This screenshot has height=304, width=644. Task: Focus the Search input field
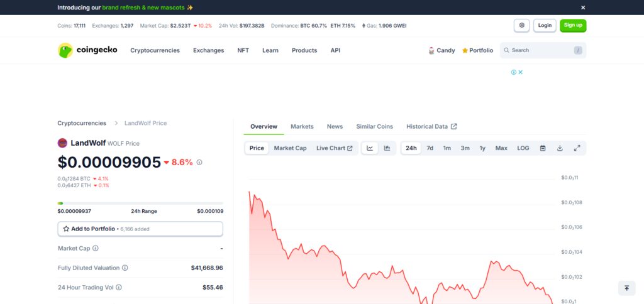tap(543, 50)
